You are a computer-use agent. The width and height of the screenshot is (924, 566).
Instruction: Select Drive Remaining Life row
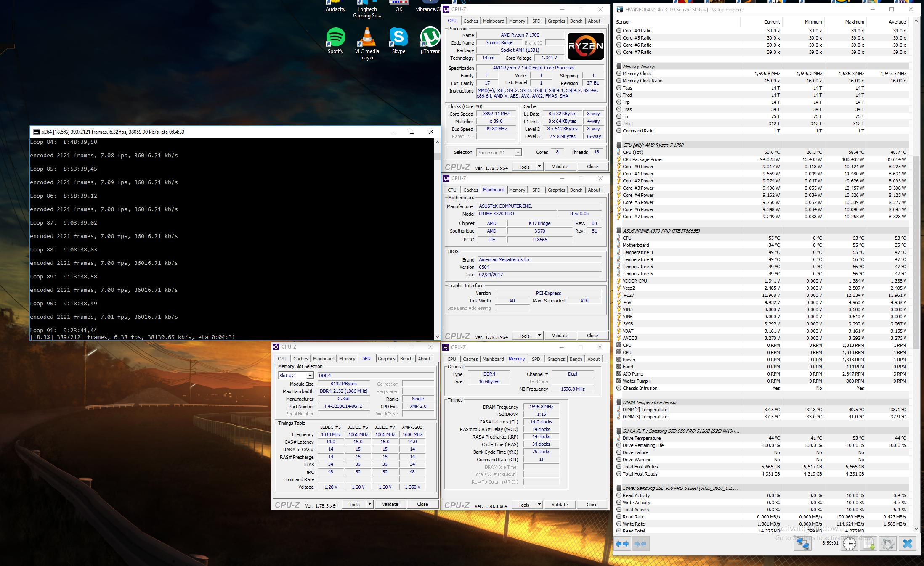(762, 445)
